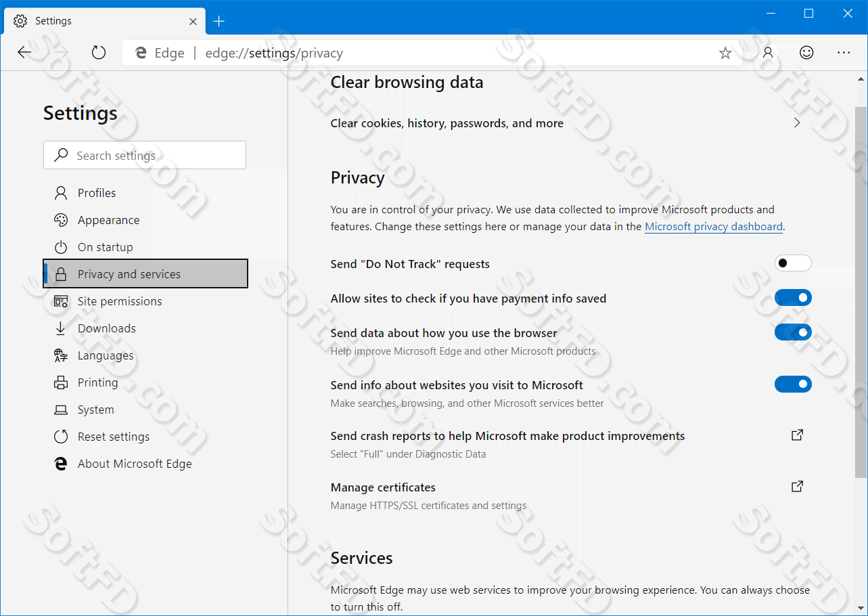The width and height of the screenshot is (868, 616).
Task: Click the Settings heading in the sidebar
Action: 81,113
